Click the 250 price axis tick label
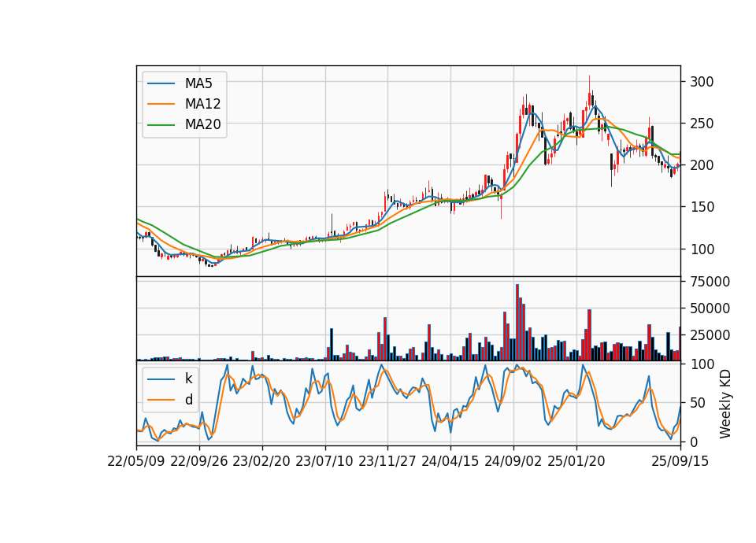Viewport: 756px width, 543px height. (x=702, y=124)
